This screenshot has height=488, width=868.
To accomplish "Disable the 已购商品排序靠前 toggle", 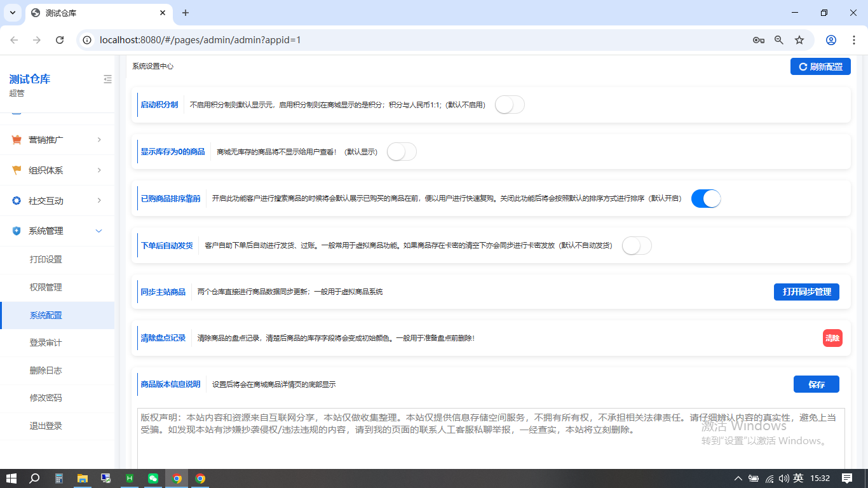I will coord(705,198).
